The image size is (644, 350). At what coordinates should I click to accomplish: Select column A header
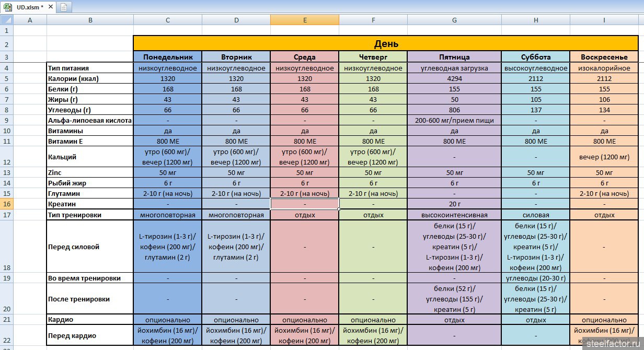pos(29,20)
